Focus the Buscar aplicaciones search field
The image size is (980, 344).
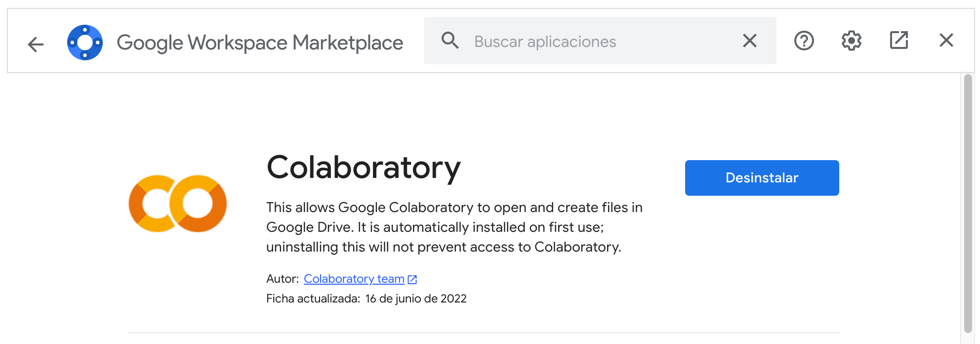click(600, 41)
